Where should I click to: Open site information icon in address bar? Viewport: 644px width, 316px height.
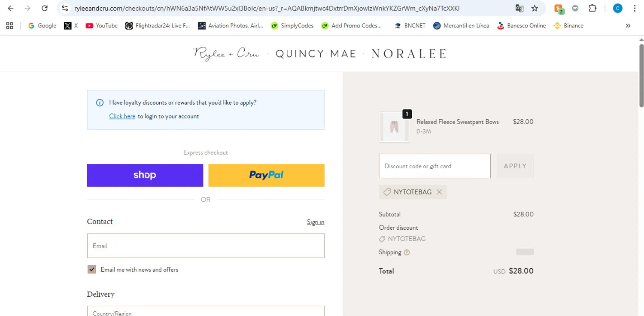pos(65,8)
